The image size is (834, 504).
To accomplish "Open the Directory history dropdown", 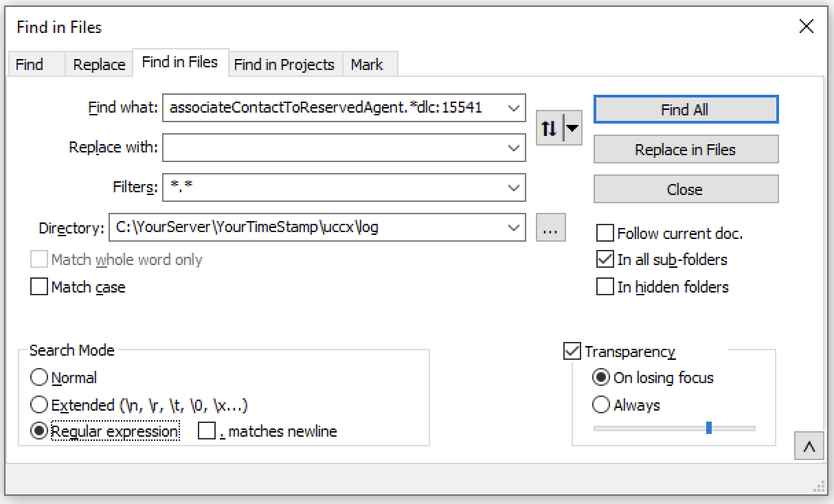I will 513,227.
